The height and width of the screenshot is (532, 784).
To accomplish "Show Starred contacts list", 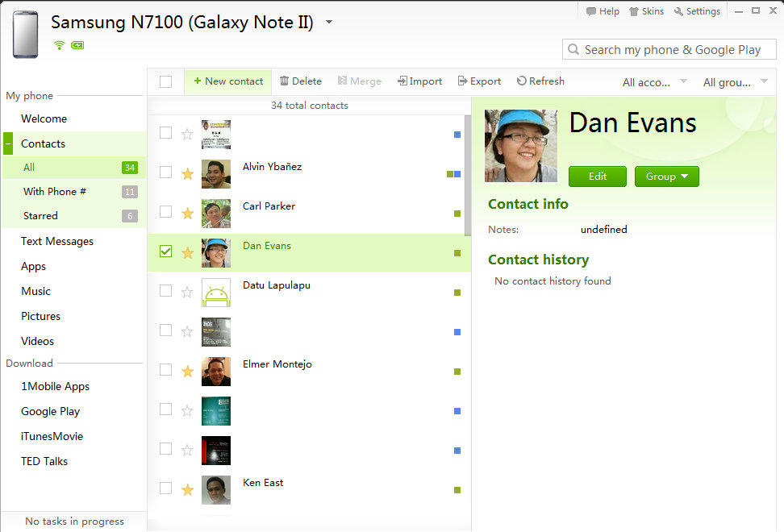I will pyautogui.click(x=40, y=216).
